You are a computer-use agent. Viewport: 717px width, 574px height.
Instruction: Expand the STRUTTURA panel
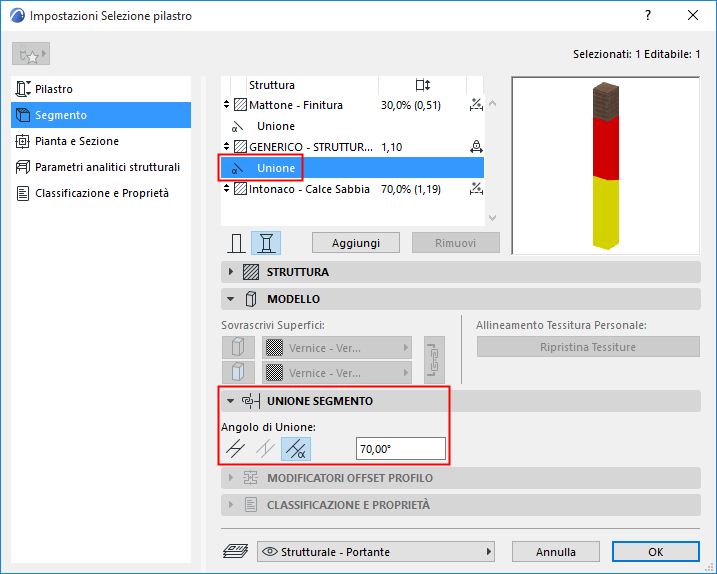pyautogui.click(x=231, y=272)
